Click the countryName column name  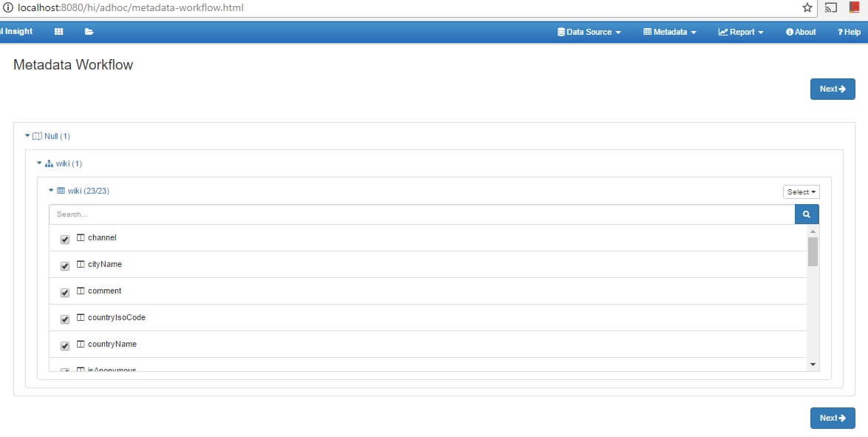112,344
